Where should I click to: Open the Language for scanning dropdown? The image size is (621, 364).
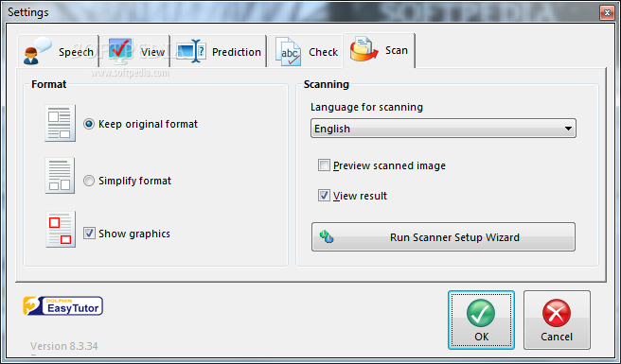pyautogui.click(x=443, y=129)
